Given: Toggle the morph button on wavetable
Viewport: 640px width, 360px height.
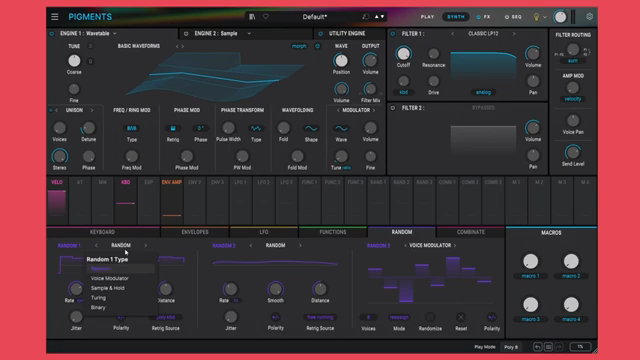Looking at the screenshot, I should [299, 46].
